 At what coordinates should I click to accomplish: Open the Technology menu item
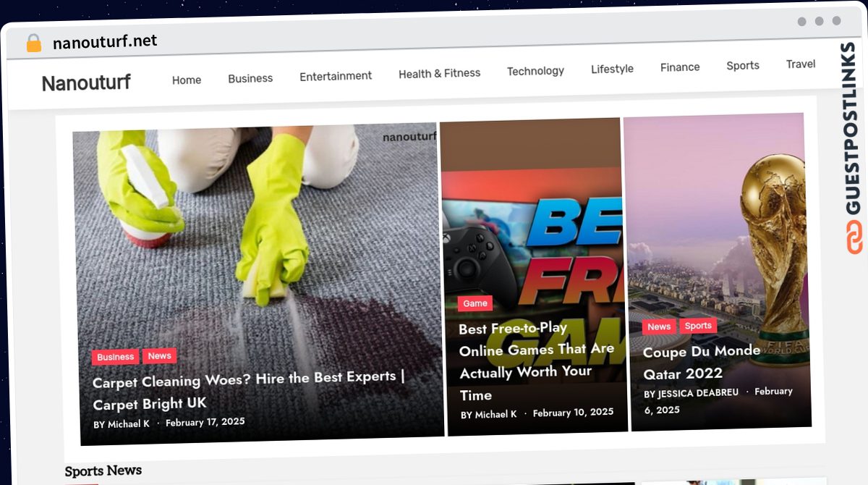click(x=535, y=71)
